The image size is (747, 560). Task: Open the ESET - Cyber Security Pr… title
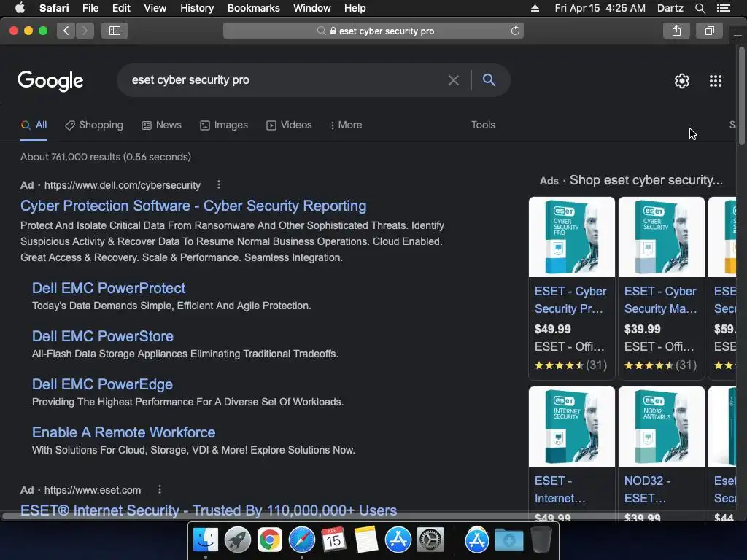pos(570,300)
